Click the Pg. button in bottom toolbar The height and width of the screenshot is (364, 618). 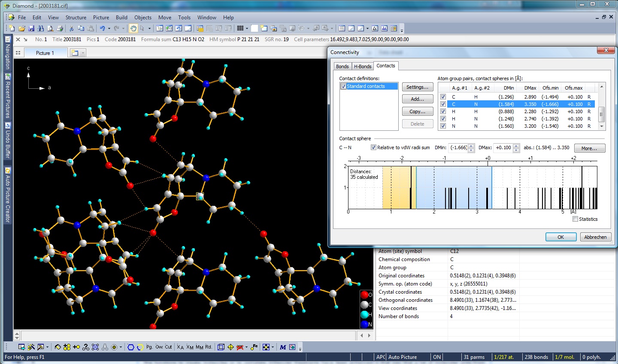[149, 347]
